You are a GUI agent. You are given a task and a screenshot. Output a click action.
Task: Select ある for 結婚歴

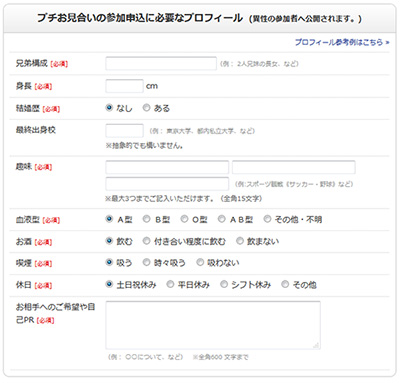146,108
